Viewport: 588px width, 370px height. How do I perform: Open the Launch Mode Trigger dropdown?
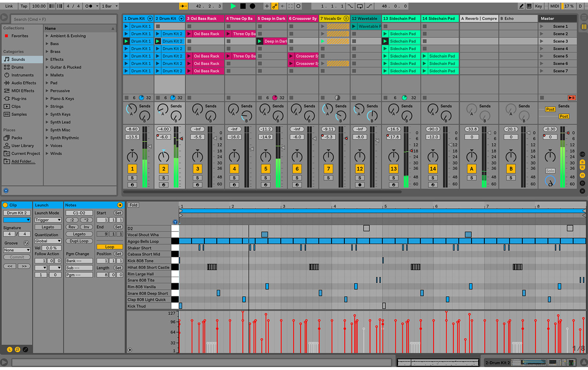[x=48, y=220]
